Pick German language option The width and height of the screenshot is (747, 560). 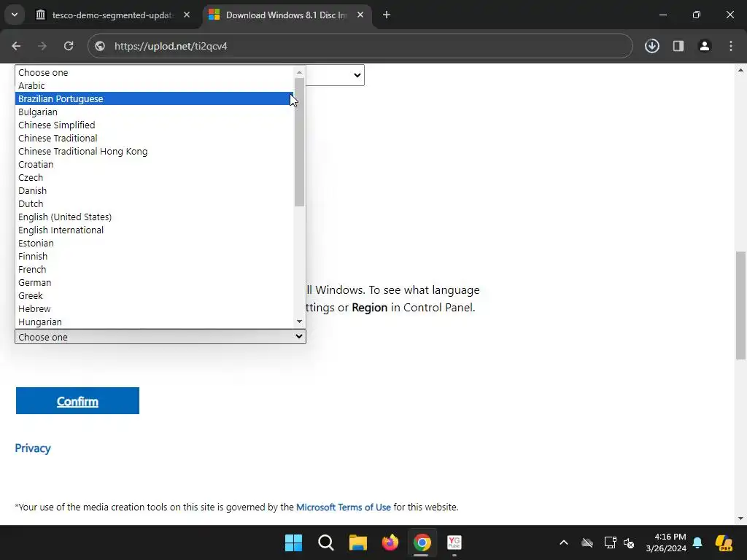click(x=155, y=282)
